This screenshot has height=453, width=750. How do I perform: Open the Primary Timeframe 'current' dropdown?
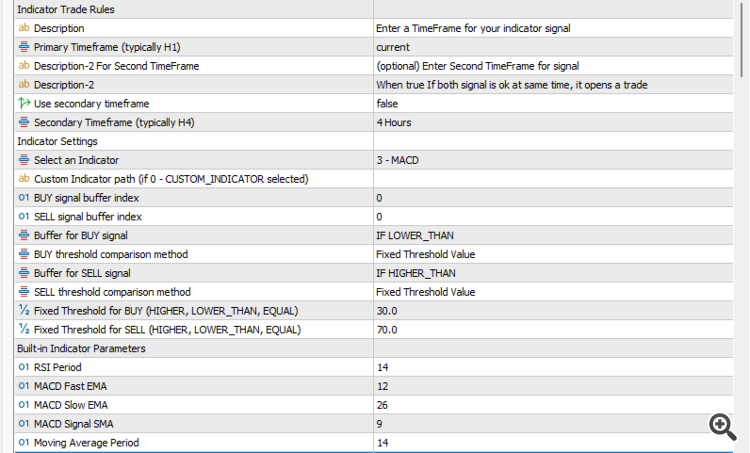[550, 47]
